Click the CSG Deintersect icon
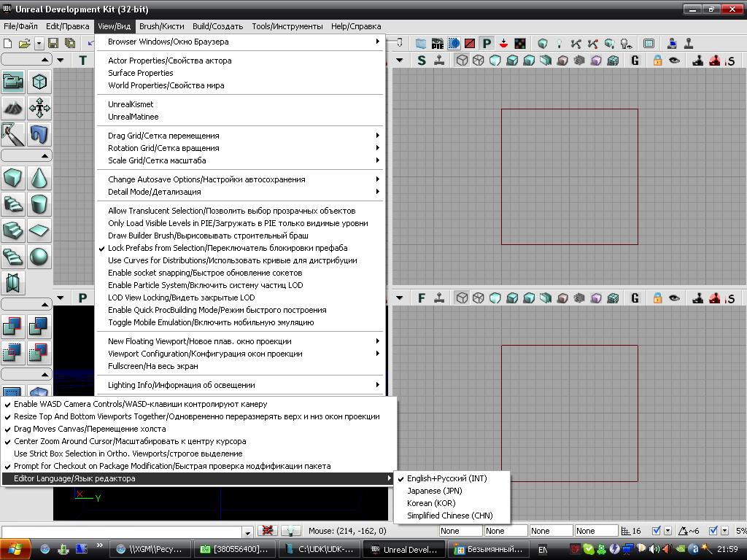Screen dimensions: 747x560 coord(39,354)
